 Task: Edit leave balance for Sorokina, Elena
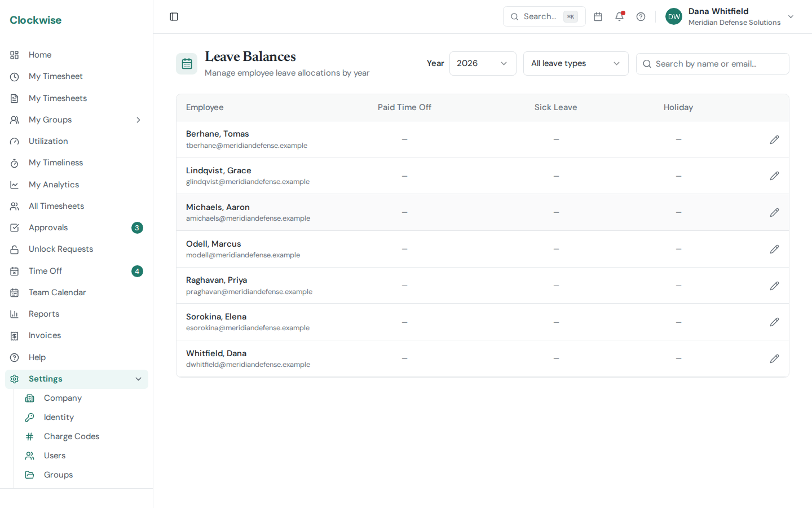(x=775, y=322)
